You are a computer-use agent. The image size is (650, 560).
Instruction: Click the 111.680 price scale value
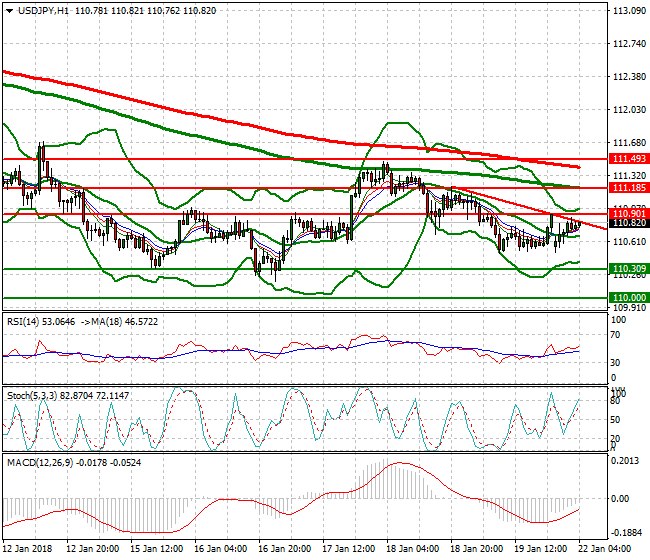(629, 143)
